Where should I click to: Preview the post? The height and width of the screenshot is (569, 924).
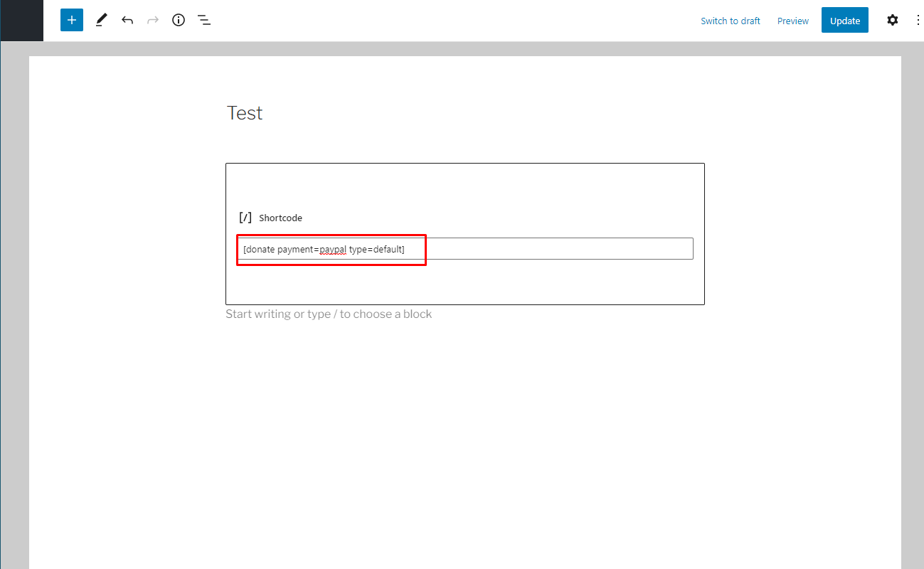click(793, 21)
